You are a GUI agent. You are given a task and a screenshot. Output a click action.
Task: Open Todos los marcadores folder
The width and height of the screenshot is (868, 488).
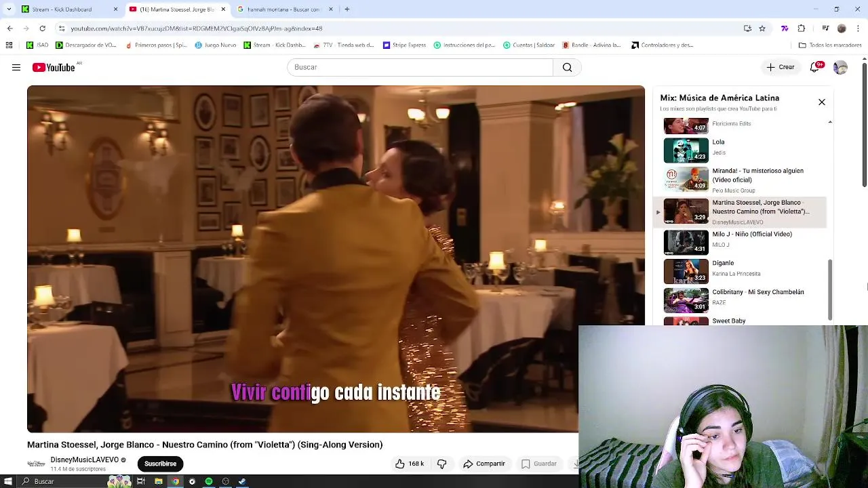830,45
